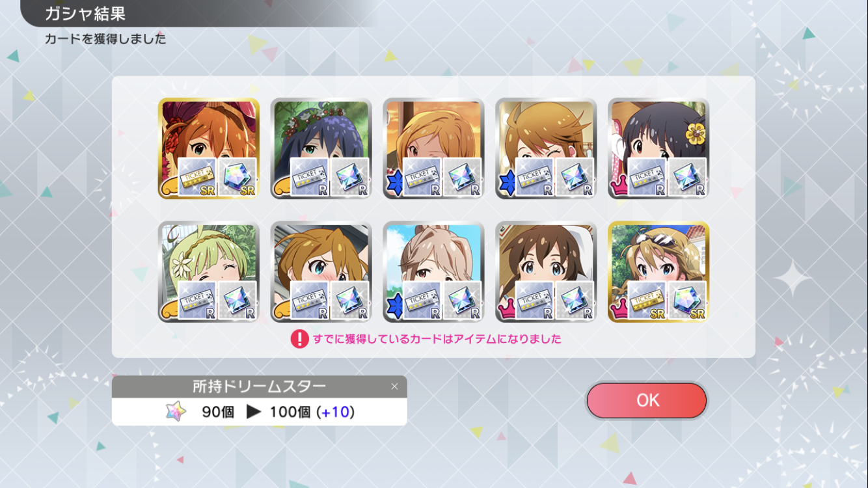This screenshot has height=488, width=868.
Task: Tap the SR ticket icon on orange-haired card
Action: [x=197, y=177]
